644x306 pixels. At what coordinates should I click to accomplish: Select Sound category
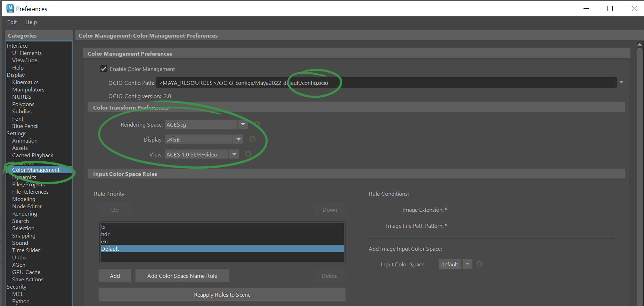coord(20,243)
